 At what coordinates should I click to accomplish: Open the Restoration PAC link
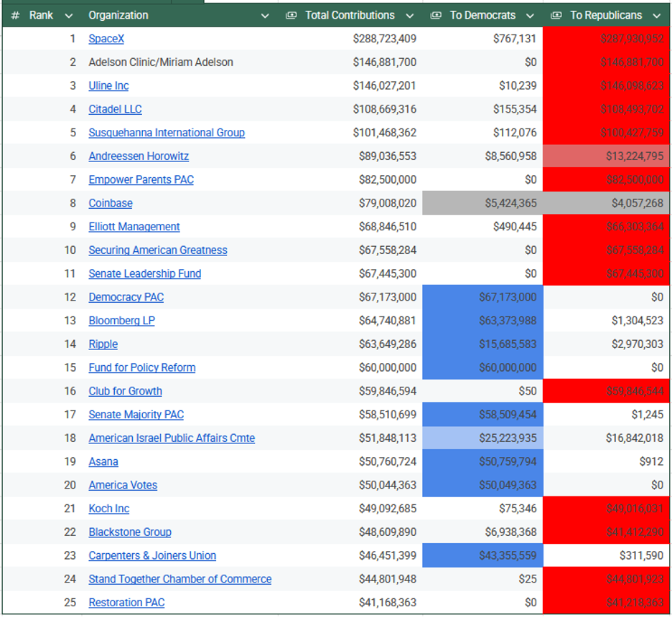tap(126, 603)
